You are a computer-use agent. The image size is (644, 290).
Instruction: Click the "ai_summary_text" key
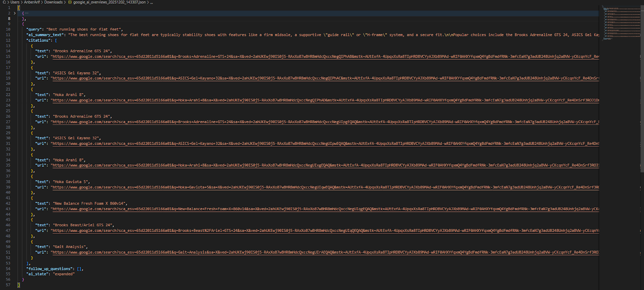(x=45, y=35)
